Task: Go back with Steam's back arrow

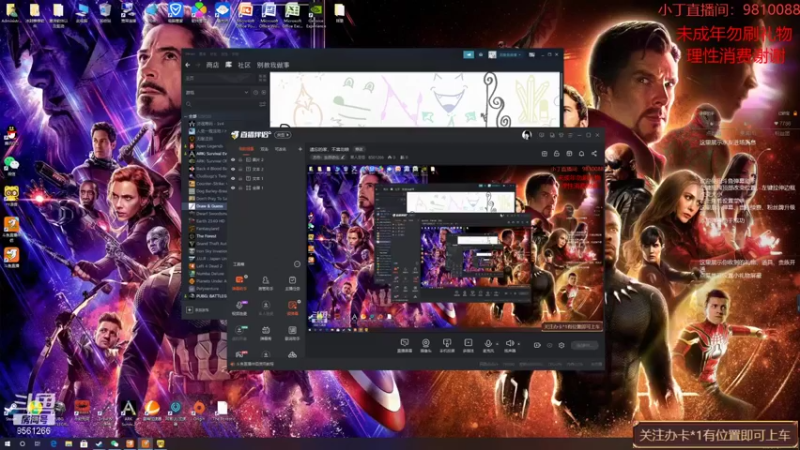Action: tap(188, 65)
